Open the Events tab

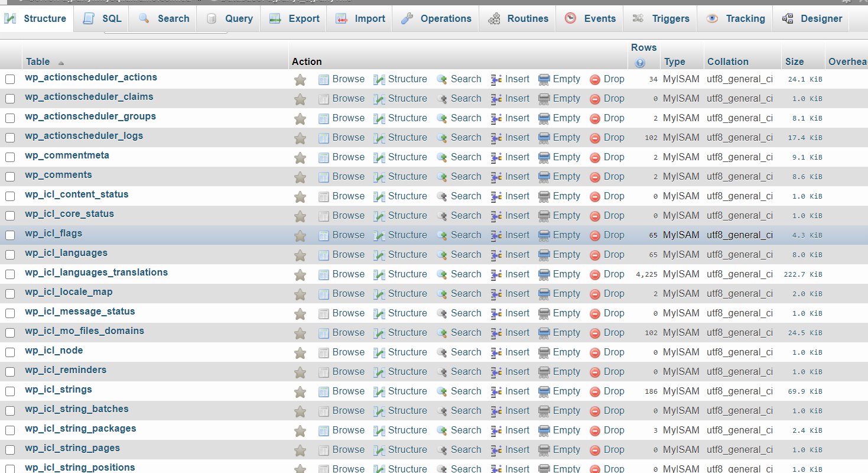[x=590, y=18]
